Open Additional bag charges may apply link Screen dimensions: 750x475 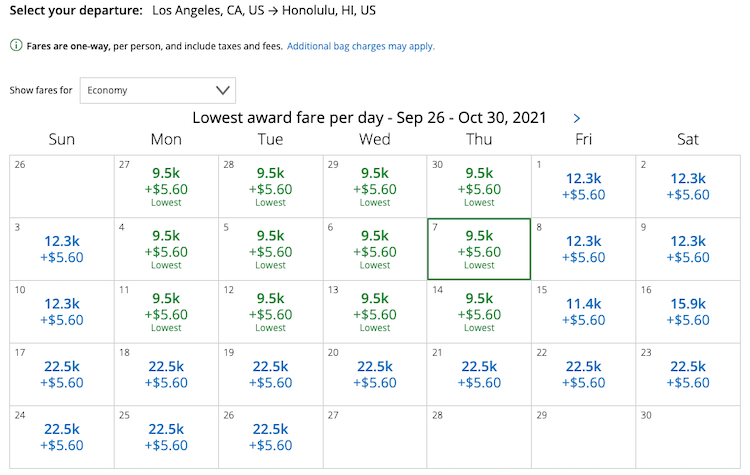coord(360,46)
